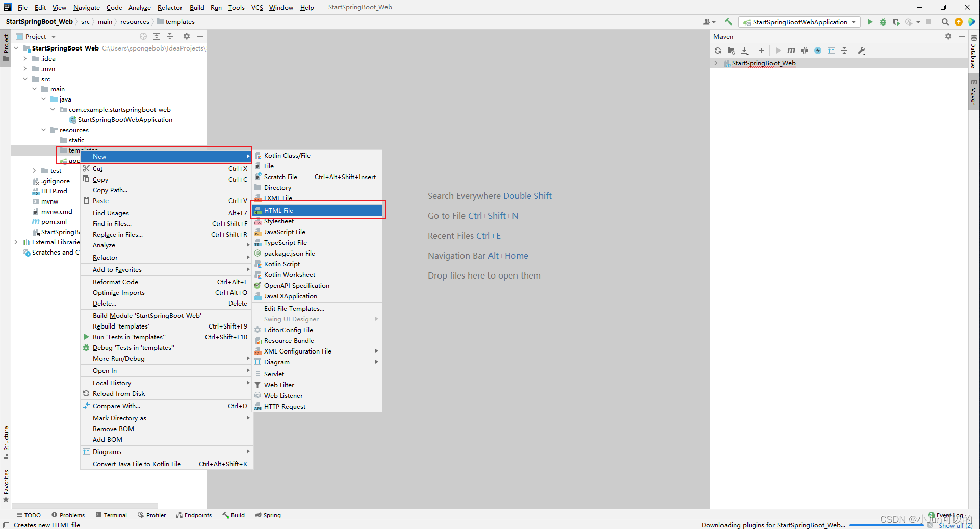Open the Profiler tool window
Viewport: 980px width, 529px height.
click(x=152, y=515)
